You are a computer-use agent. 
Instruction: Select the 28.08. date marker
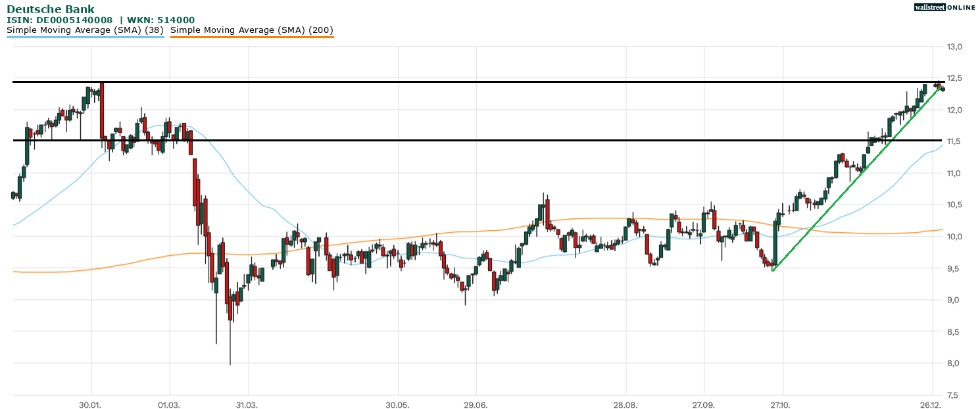coord(625,404)
